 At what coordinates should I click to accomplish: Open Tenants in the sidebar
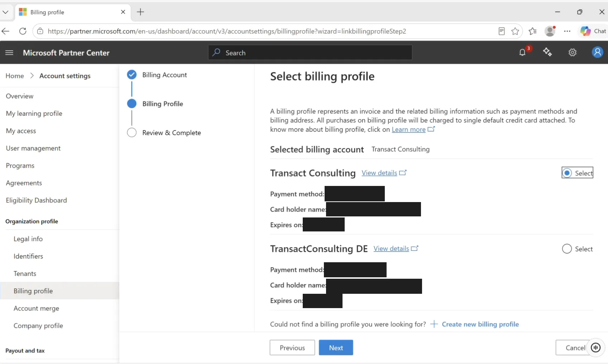point(25,274)
